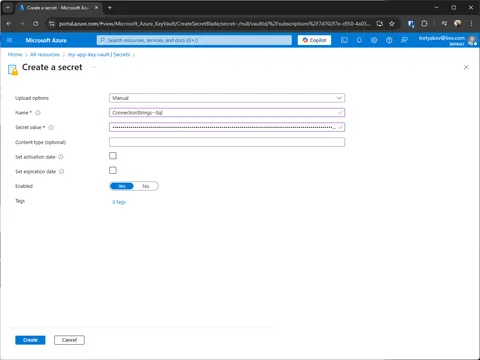Click the info icon next to Name
Viewport: 480px width, 360px height.
tap(38, 113)
